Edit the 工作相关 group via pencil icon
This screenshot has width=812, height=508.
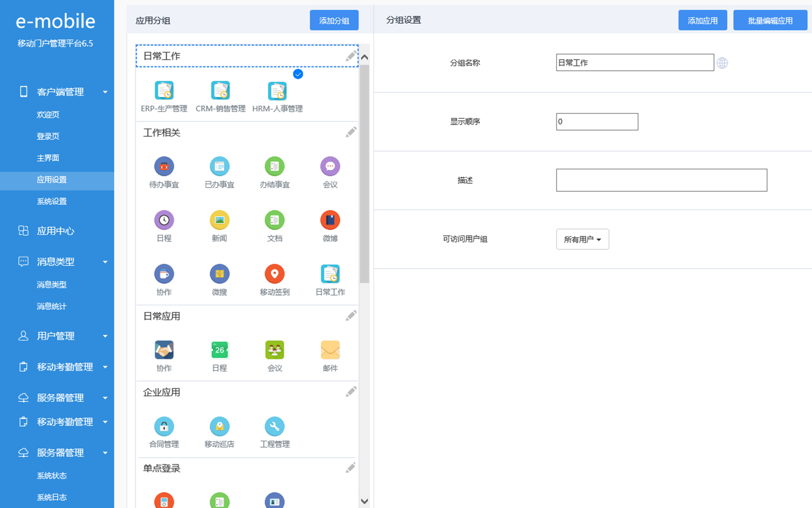pyautogui.click(x=351, y=132)
